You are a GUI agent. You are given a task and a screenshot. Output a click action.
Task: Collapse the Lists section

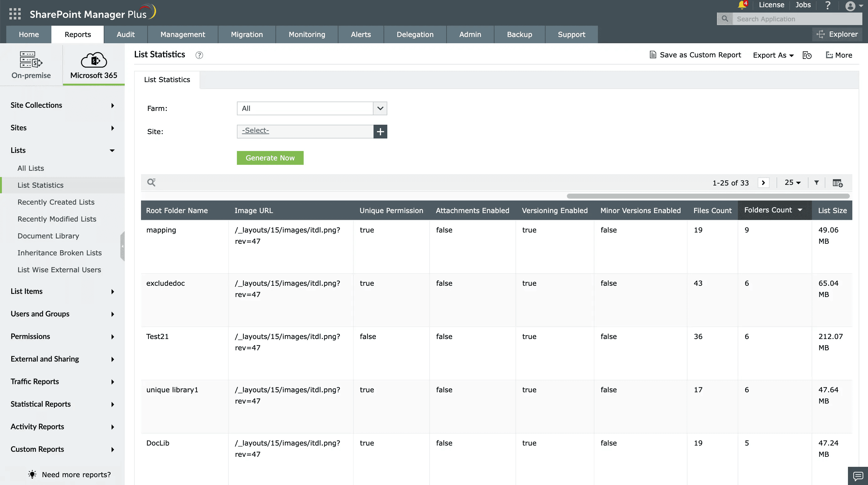62,150
